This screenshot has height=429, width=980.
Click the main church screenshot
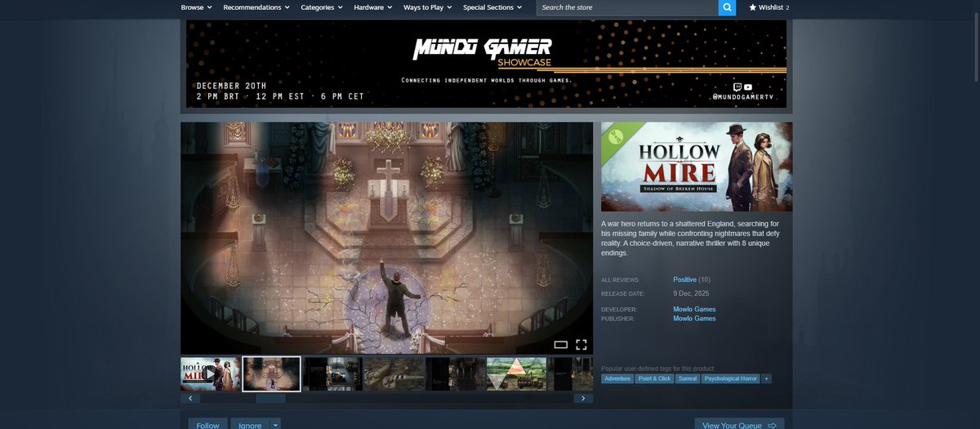pos(386,238)
